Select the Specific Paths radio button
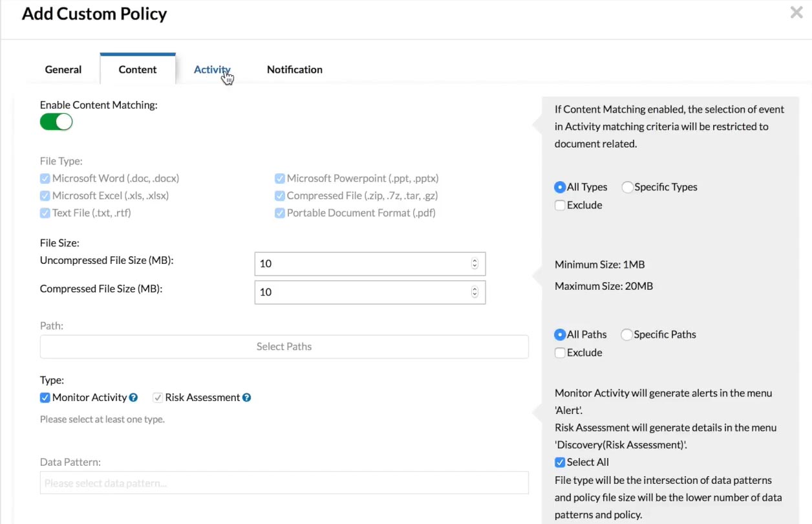Screen dimensions: 812x524 (626, 335)
